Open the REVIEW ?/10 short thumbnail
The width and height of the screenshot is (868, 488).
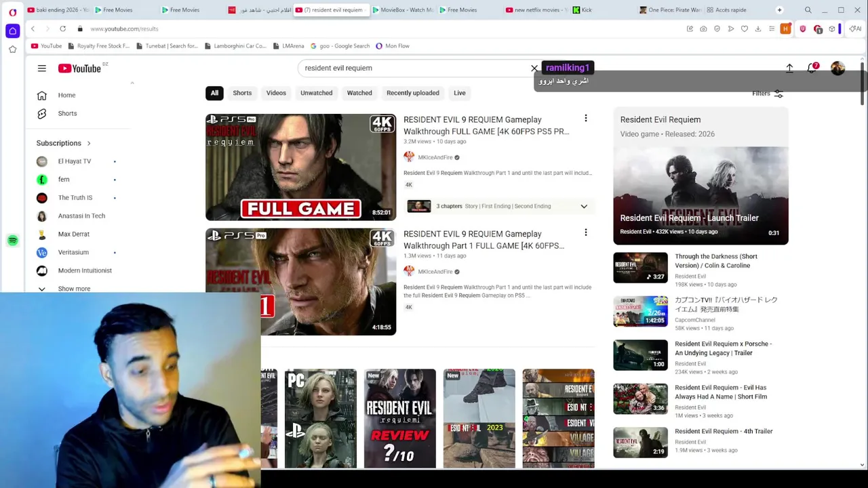399,418
